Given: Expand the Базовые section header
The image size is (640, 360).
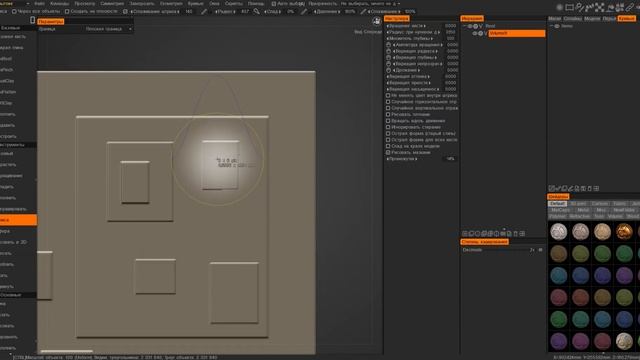Looking at the screenshot, I should point(18,28).
